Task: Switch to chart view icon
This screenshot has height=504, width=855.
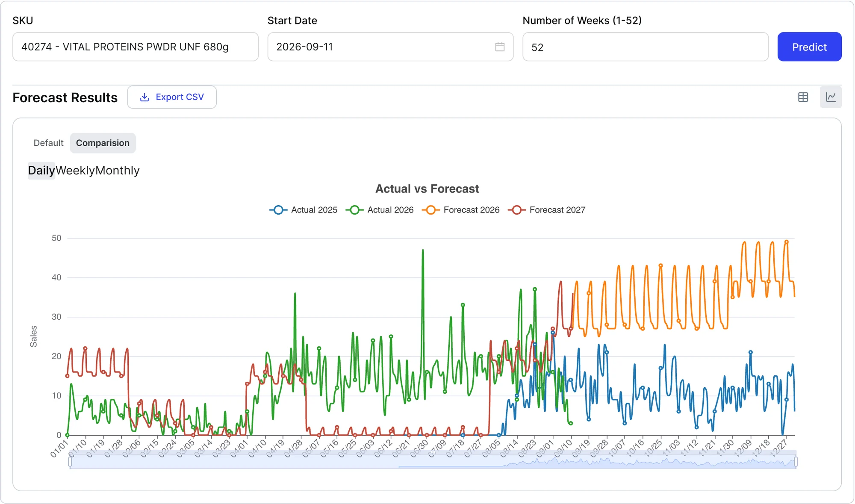Action: pos(831,97)
